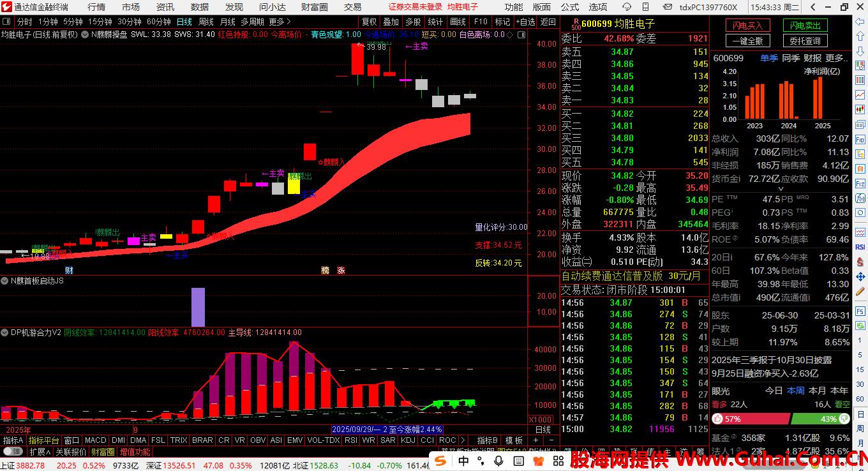This screenshot has width=868, height=471.
Task: Click the blue move-arrows icon in sidebar
Action: coord(860,277)
